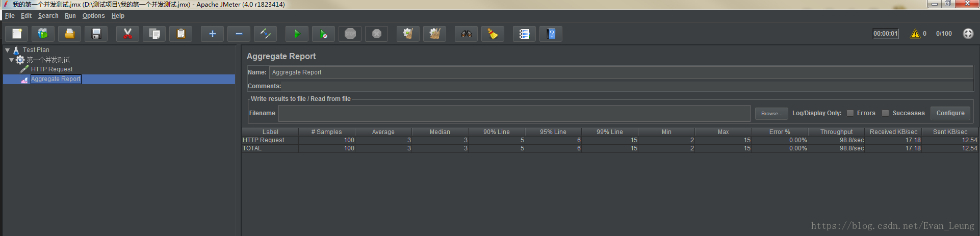Open search with binoculars icon
This screenshot has height=236, width=980.
[x=466, y=34]
